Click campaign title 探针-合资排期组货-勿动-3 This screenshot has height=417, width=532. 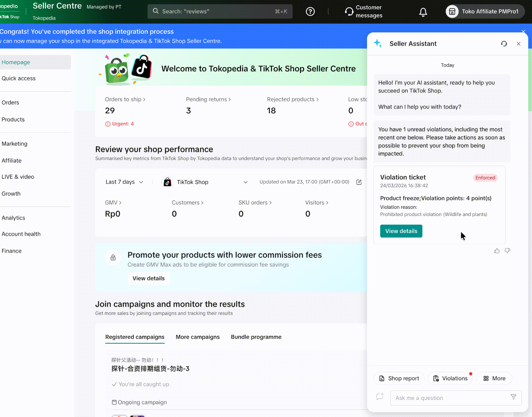tap(150, 369)
